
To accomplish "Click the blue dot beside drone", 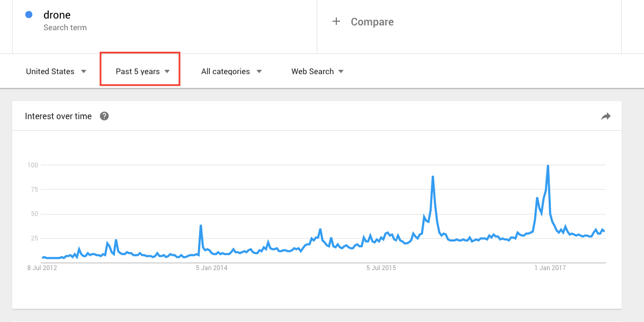I will pyautogui.click(x=29, y=15).
